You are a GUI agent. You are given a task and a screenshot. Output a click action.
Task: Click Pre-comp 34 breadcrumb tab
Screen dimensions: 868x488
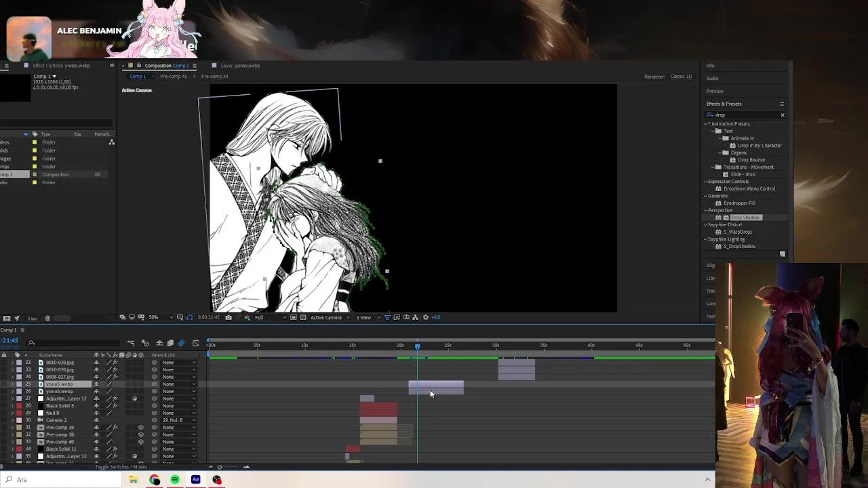[x=214, y=76]
